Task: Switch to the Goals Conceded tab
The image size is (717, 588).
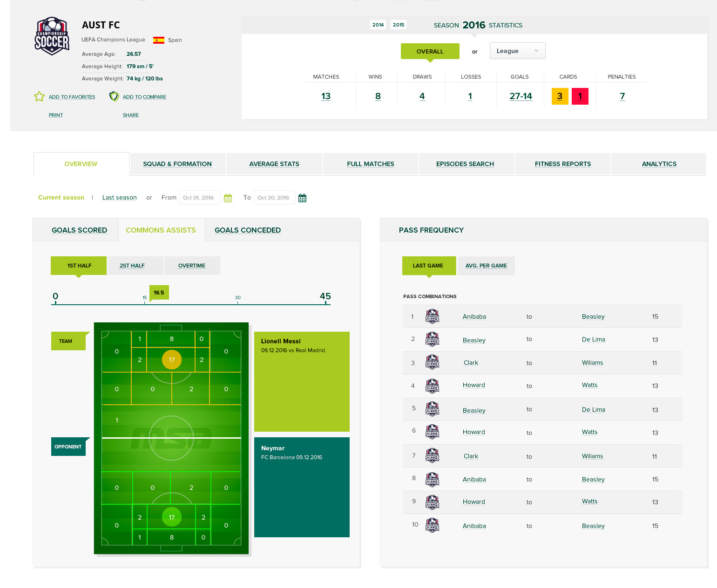Action: coord(248,230)
